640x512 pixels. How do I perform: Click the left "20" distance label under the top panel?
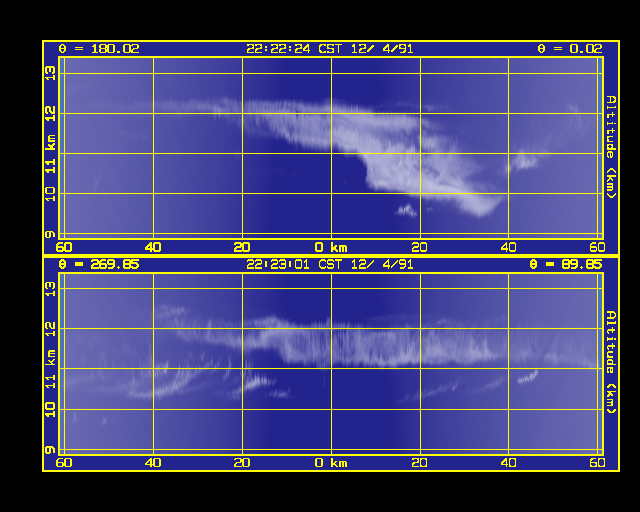242,247
